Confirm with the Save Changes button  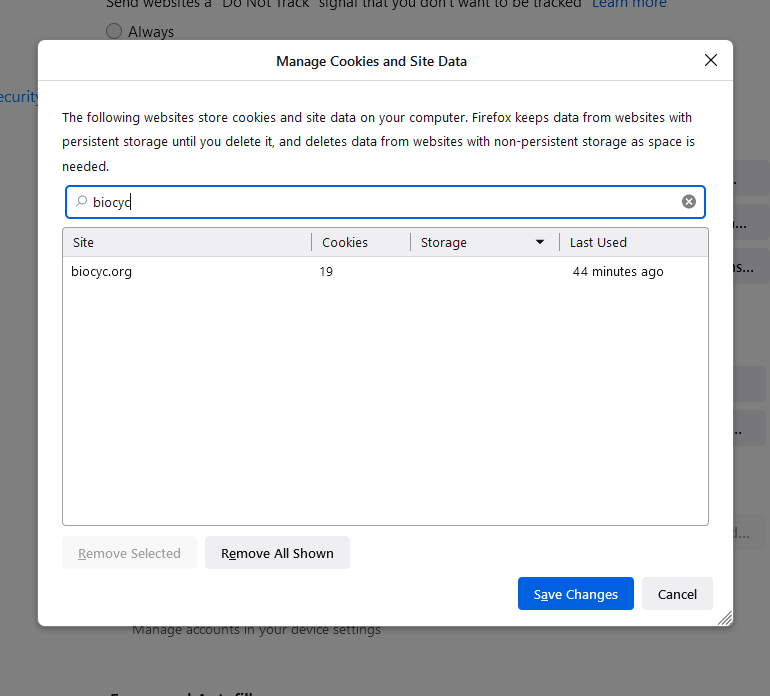pyautogui.click(x=575, y=594)
